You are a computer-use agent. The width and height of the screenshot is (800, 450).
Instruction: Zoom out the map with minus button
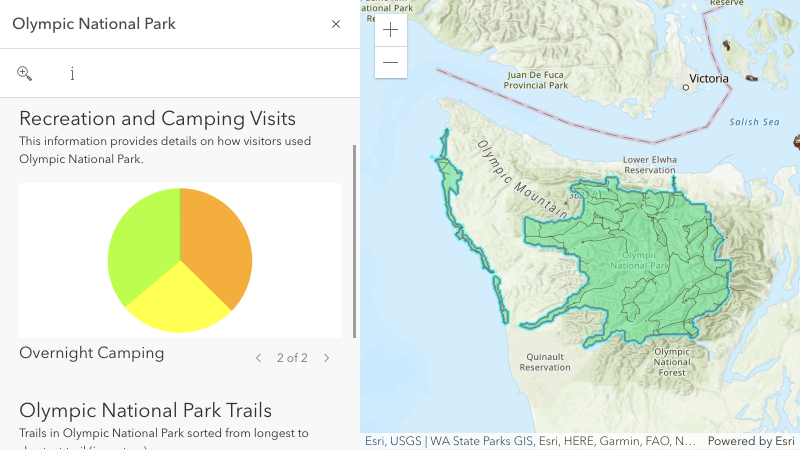point(390,62)
